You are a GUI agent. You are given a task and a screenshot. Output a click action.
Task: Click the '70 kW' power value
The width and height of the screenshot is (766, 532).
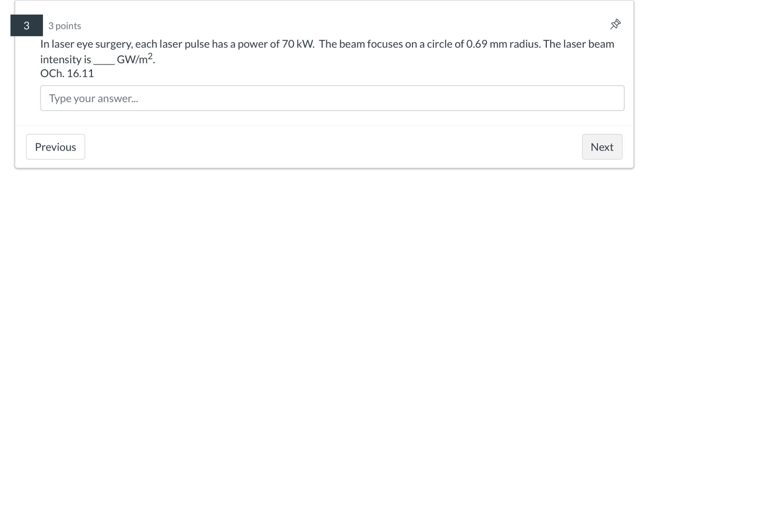click(x=298, y=44)
